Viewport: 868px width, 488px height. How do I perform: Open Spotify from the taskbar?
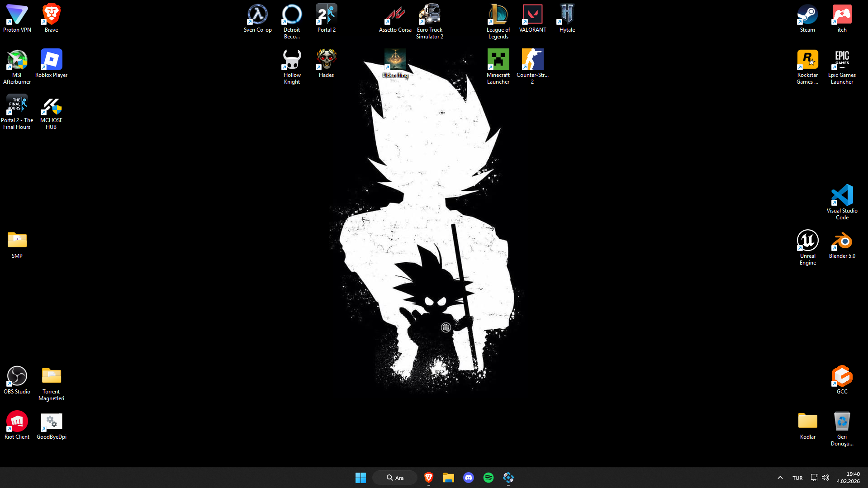[x=489, y=478]
